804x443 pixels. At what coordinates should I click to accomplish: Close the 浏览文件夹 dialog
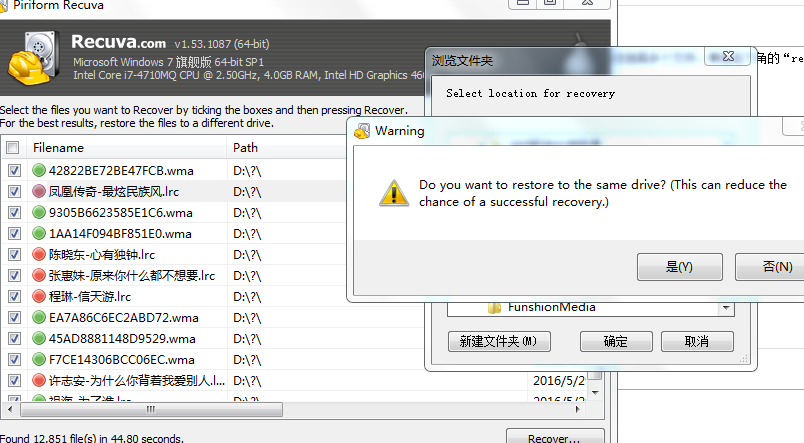(x=728, y=56)
